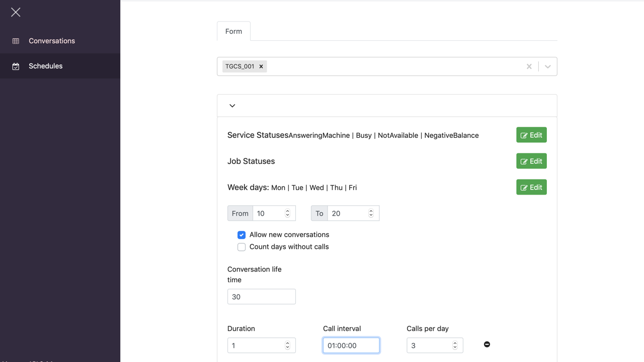Click the Conversation life time field
This screenshot has height=362, width=644.
pyautogui.click(x=261, y=297)
